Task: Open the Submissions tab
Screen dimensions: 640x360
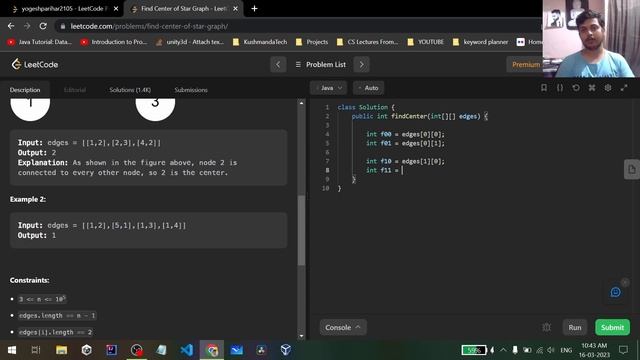Action: pos(191,90)
